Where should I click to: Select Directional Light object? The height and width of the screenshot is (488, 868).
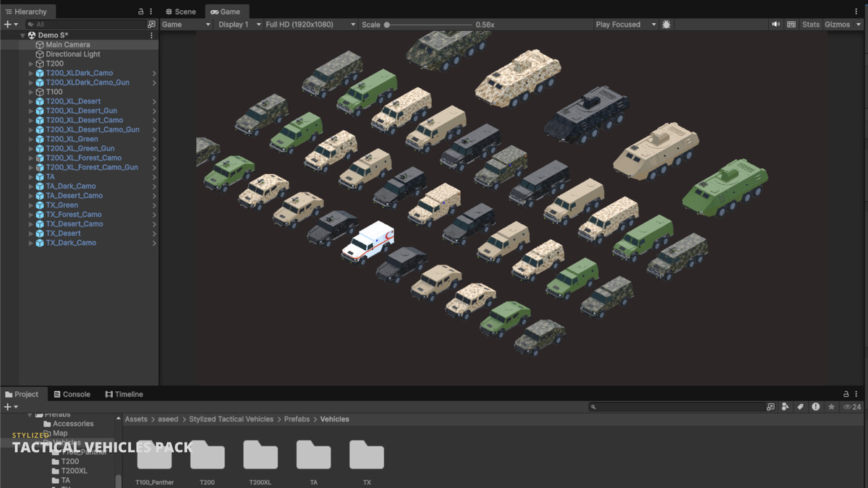pyautogui.click(x=73, y=54)
